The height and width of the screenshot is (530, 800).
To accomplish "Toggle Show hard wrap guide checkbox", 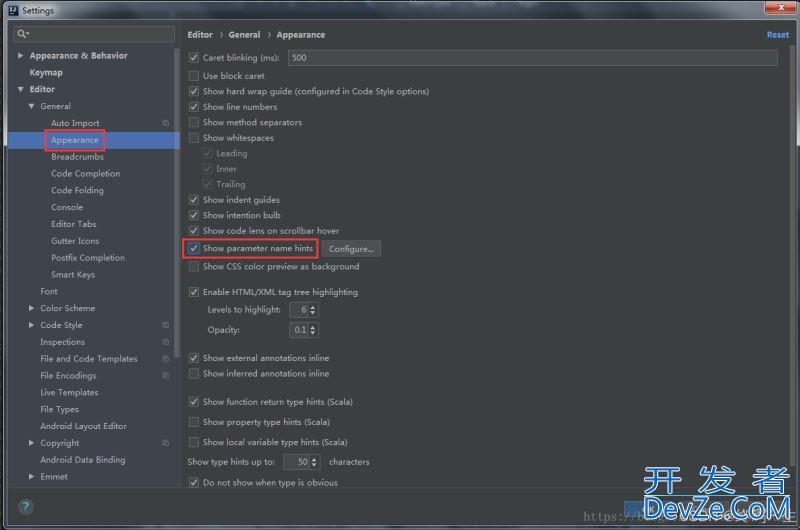I will 194,91.
